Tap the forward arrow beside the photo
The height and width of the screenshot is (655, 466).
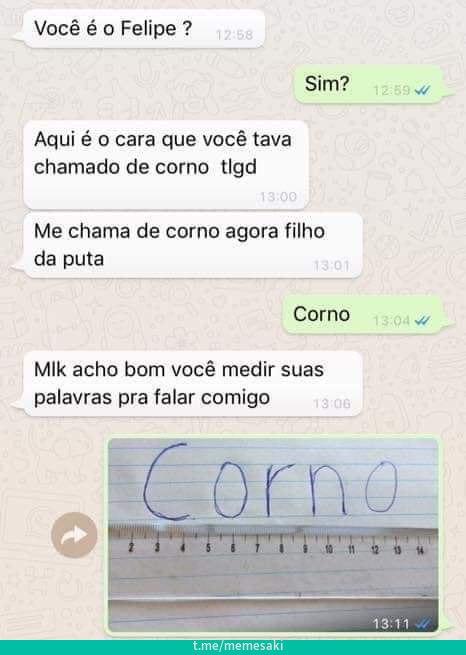[74, 535]
